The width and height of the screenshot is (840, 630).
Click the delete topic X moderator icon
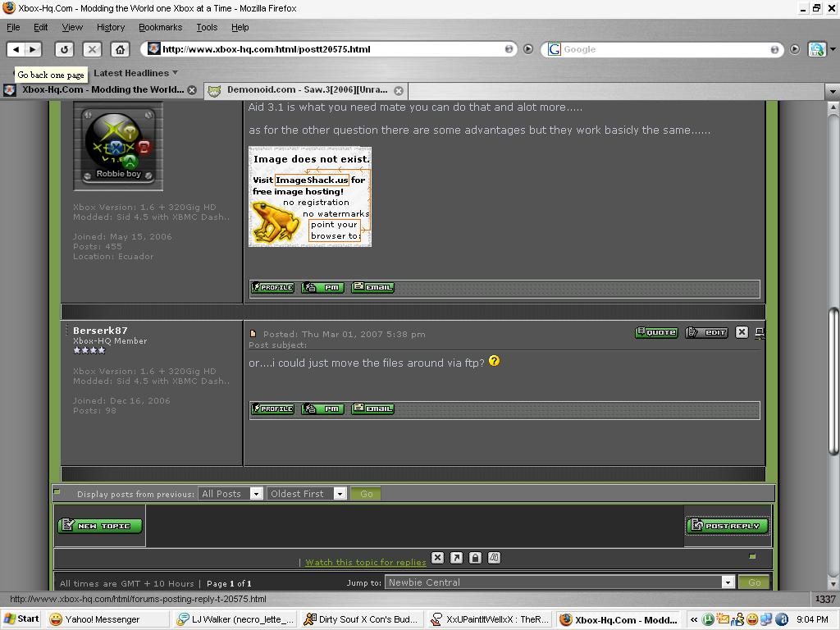[x=438, y=558]
